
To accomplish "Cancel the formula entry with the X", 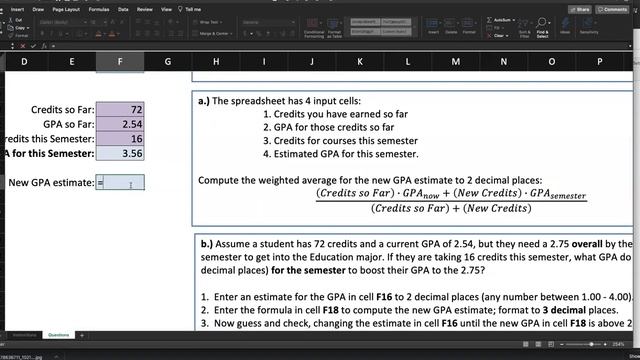I will pyautogui.click(x=23, y=46).
